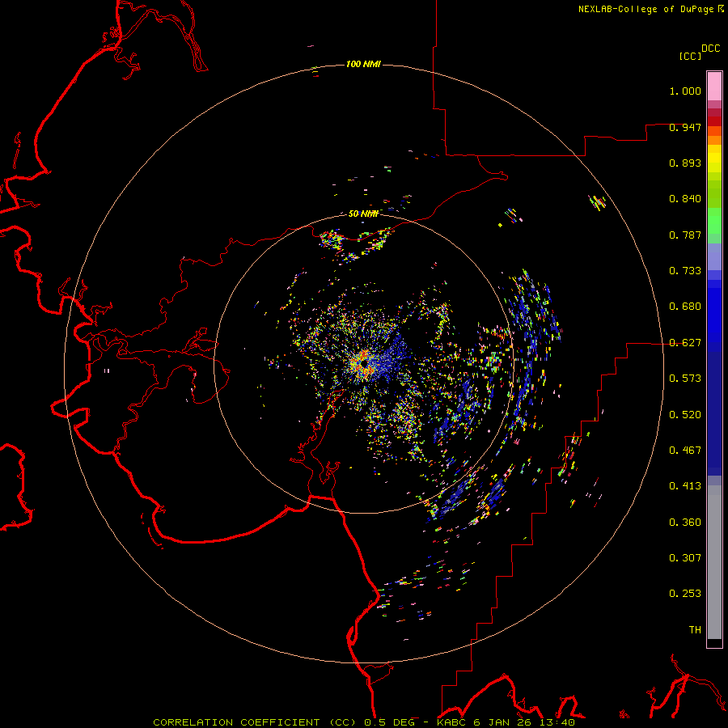Screen dimensions: 728x728
Task: Click the 0.467 scale value
Action: (x=685, y=451)
